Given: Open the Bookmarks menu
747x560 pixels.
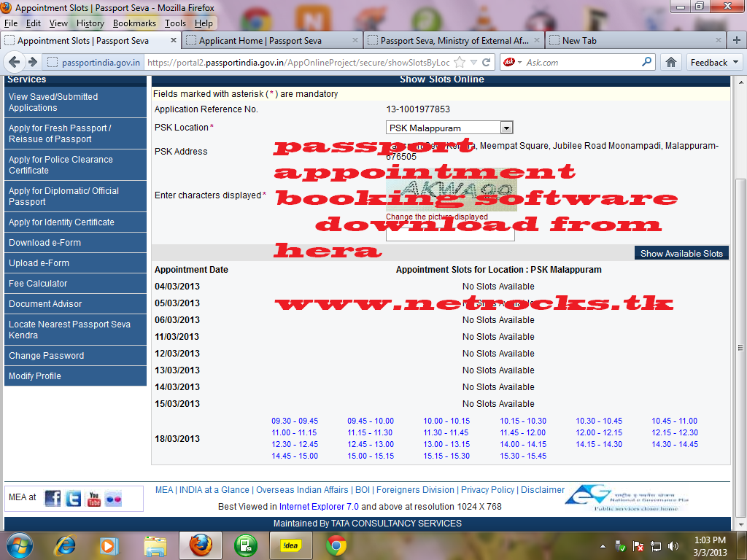Looking at the screenshot, I should click(x=134, y=23).
